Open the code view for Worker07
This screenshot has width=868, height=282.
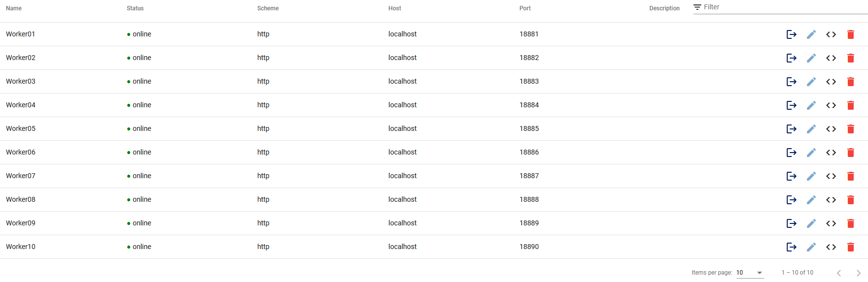[831, 176]
